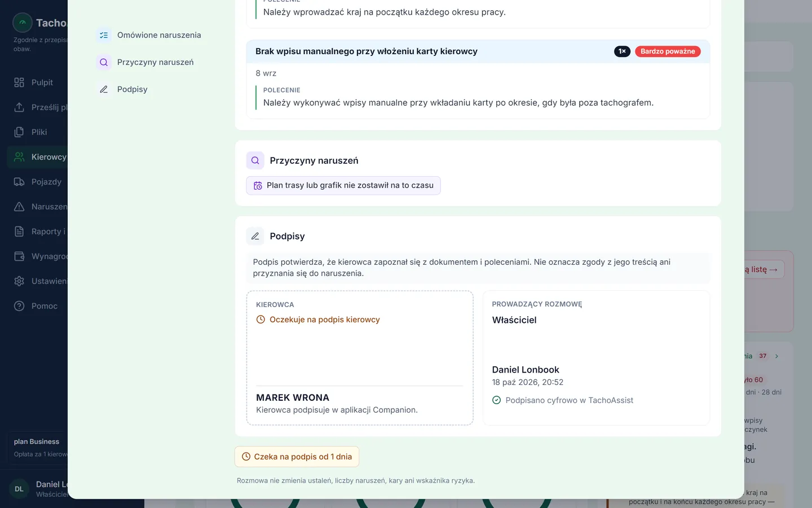Open the Wynagrodzenia wallet icon
Viewport: 812px width, 508px height.
[19, 256]
